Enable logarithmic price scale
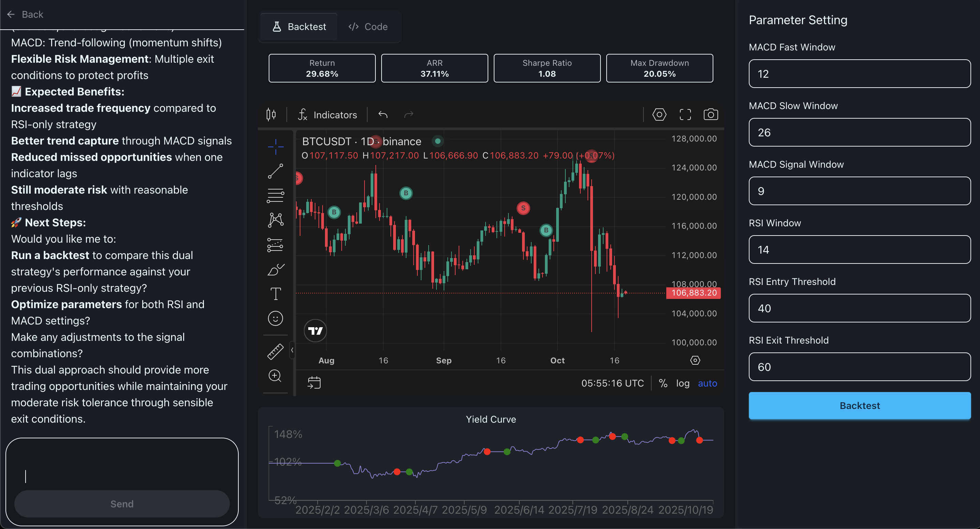This screenshot has height=529, width=980. click(683, 383)
